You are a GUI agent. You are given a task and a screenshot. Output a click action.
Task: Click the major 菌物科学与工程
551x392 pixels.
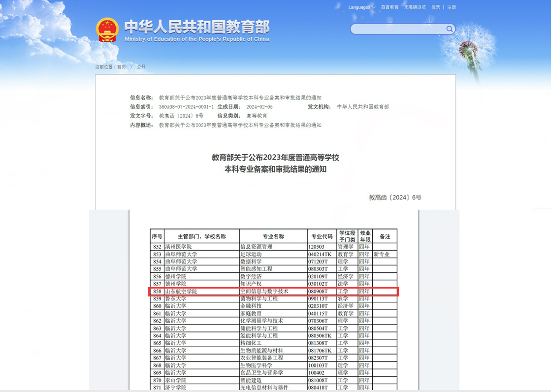(259, 299)
